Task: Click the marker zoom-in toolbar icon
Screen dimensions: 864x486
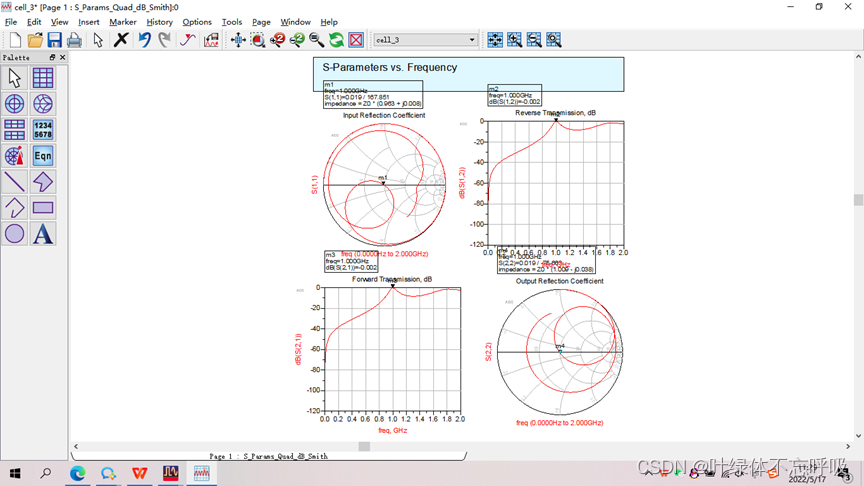Action: coord(515,40)
